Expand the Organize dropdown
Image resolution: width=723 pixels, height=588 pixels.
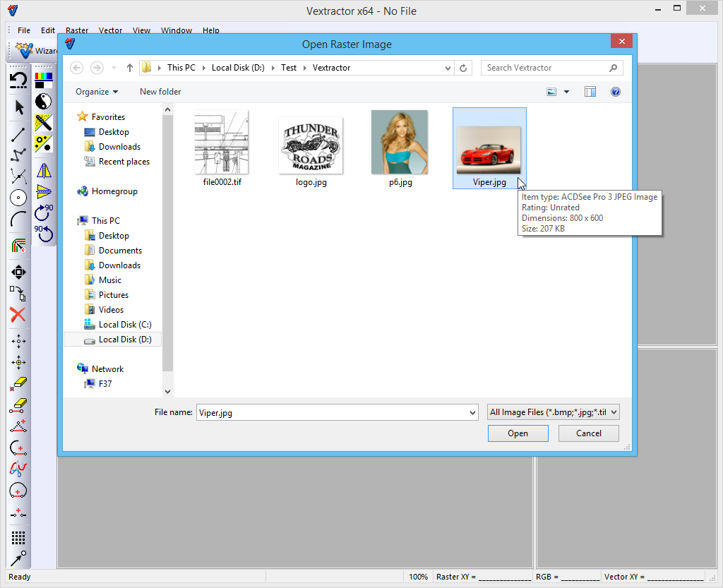[x=97, y=92]
